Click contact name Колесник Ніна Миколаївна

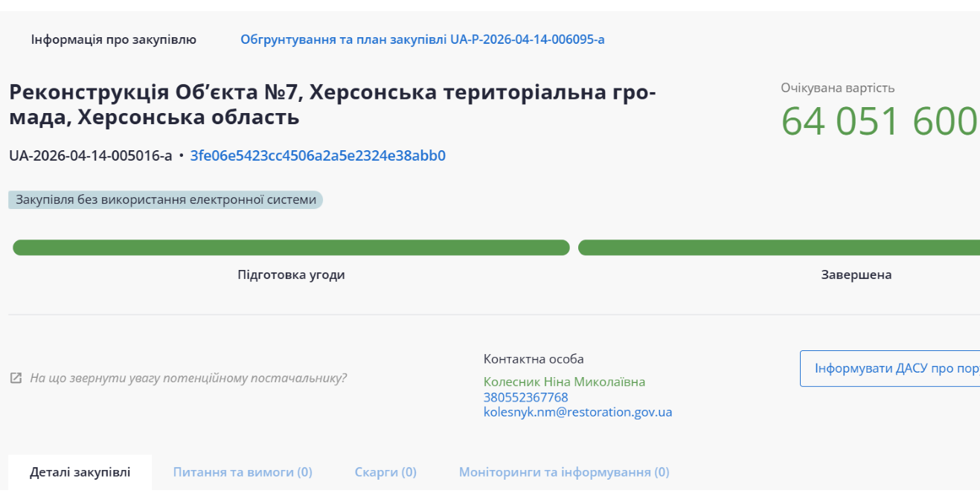tap(564, 382)
